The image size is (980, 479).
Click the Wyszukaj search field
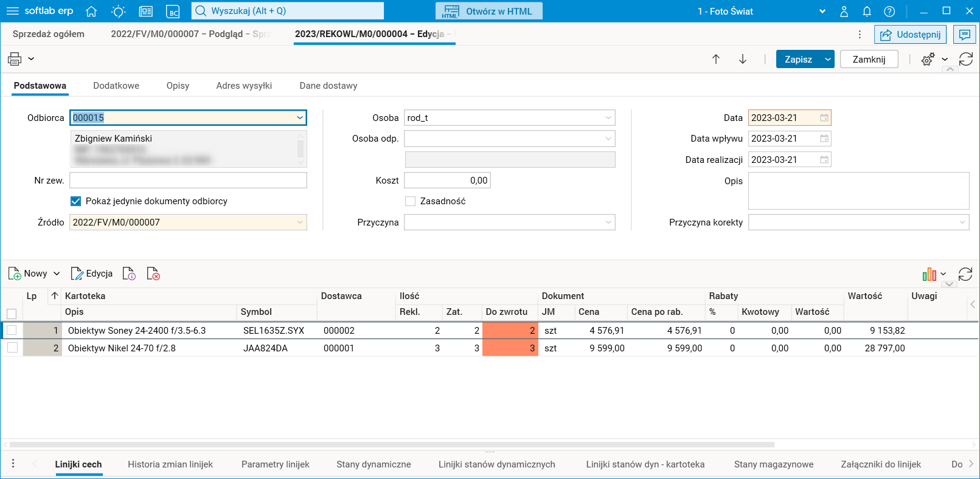coord(288,11)
